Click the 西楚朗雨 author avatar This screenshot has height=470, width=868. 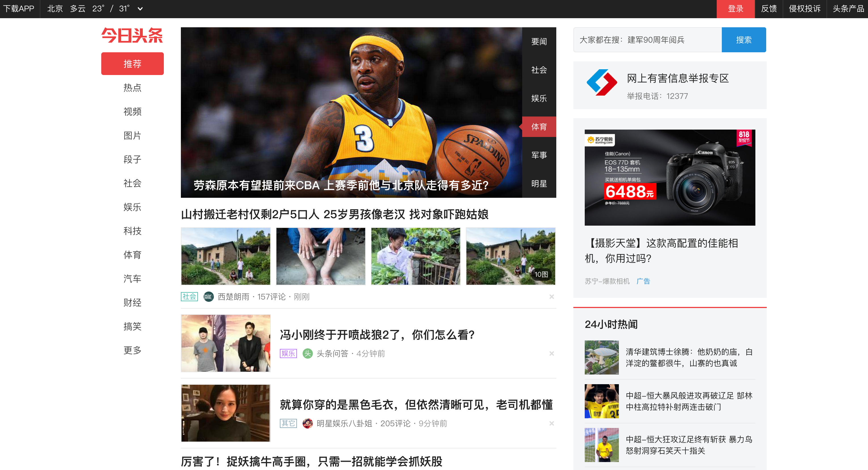click(208, 297)
